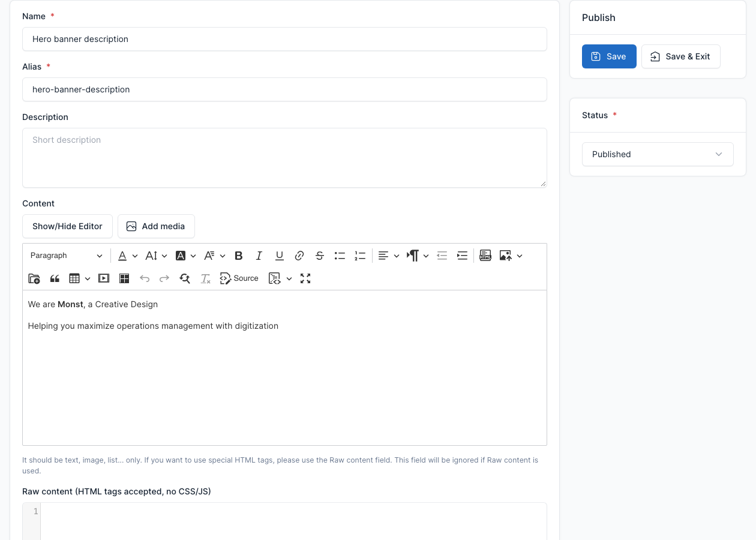
Task: Insert an HTML embed block
Action: point(485,256)
